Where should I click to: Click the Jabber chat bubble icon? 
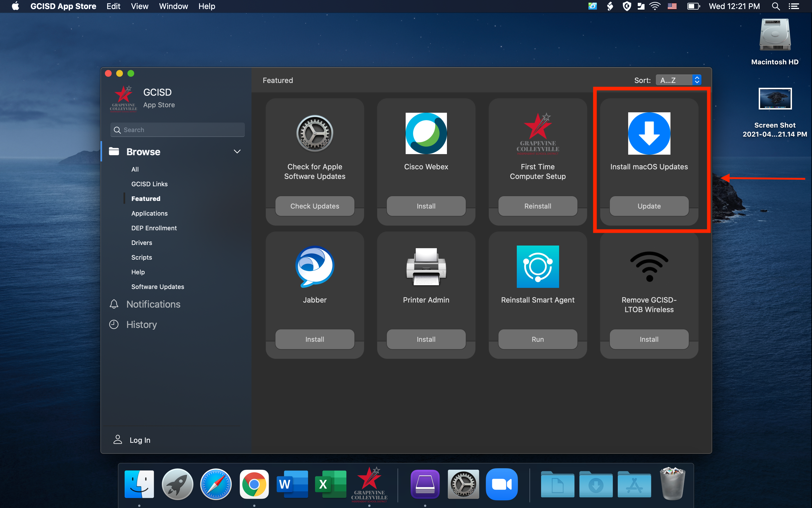pyautogui.click(x=315, y=266)
